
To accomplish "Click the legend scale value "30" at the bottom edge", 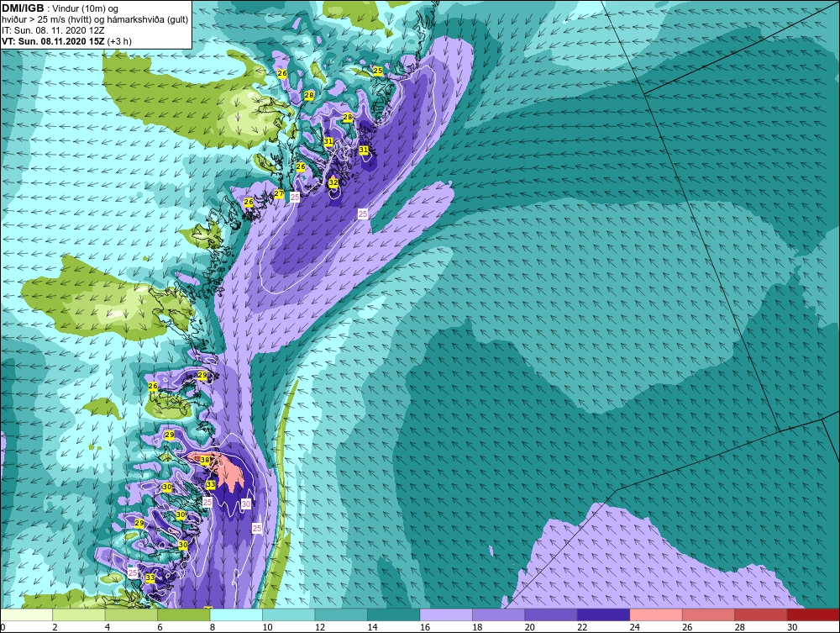I will tap(792, 627).
